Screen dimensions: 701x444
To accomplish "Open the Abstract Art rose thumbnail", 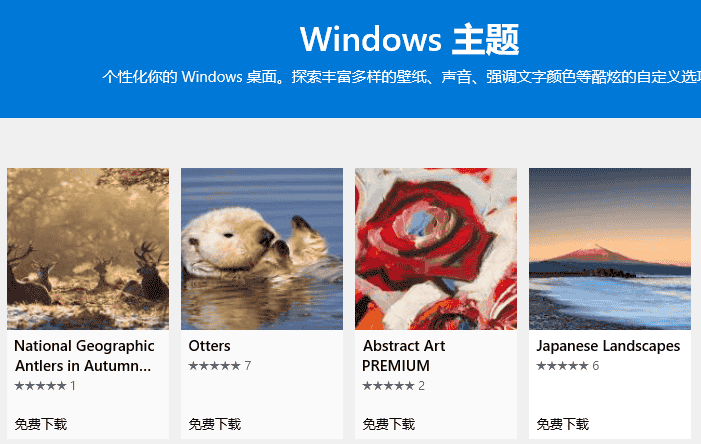I will coord(436,249).
